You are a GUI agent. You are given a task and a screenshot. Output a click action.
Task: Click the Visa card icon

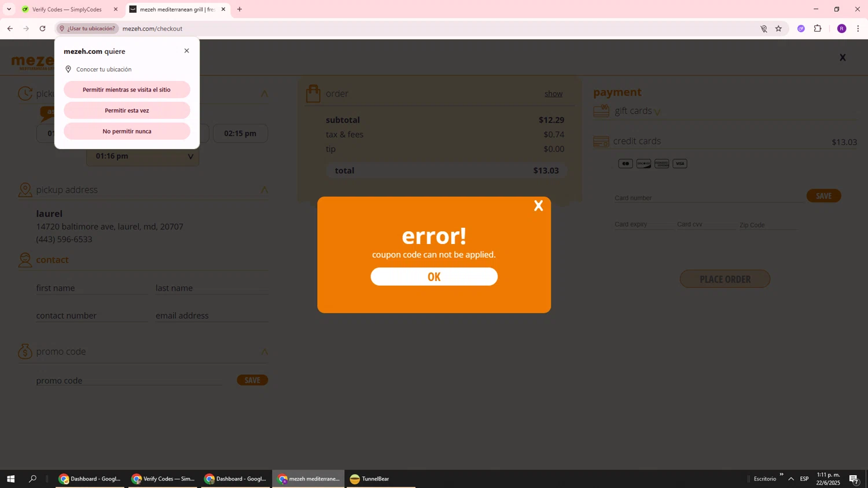pyautogui.click(x=680, y=164)
